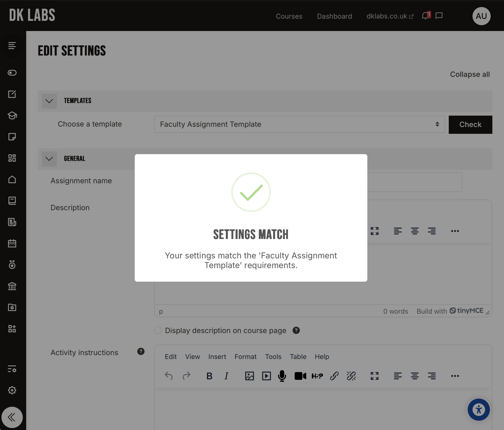This screenshot has width=504, height=430.
Task: Open the Choose a template dropdown
Action: click(299, 124)
